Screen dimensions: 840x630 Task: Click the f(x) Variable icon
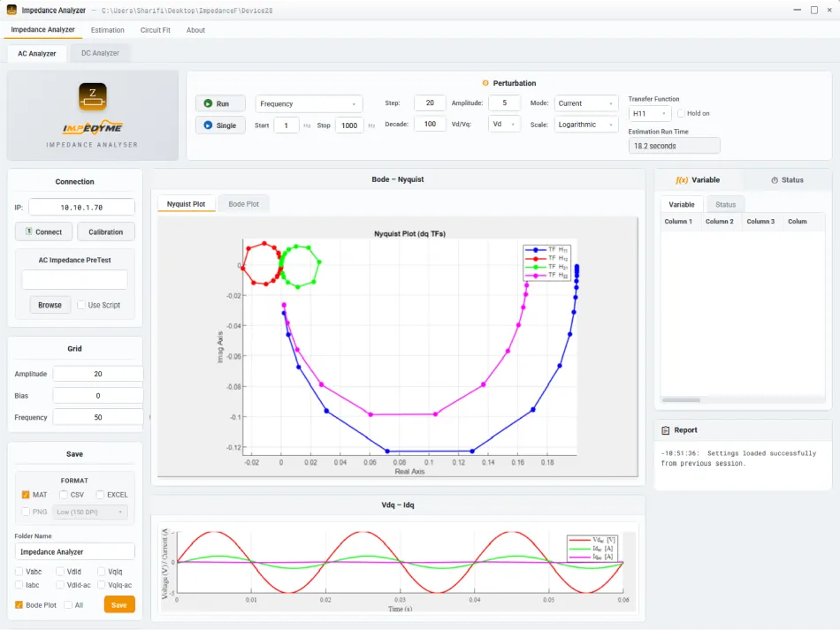click(682, 180)
